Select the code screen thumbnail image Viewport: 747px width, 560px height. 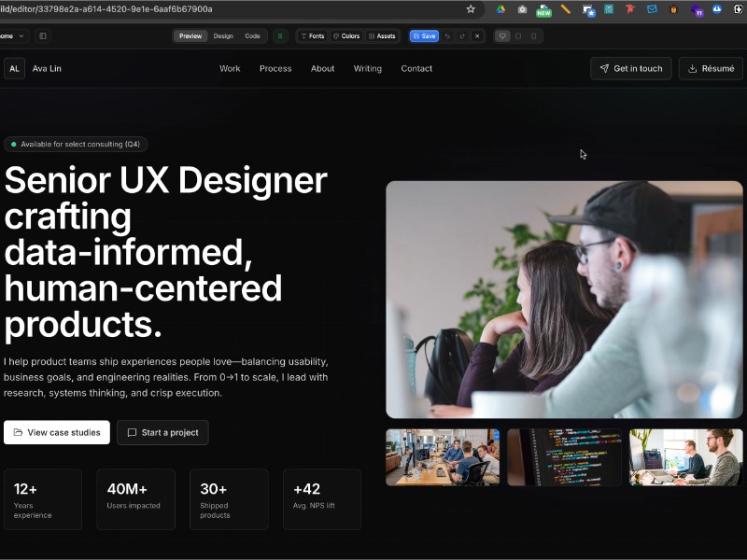pos(565,457)
